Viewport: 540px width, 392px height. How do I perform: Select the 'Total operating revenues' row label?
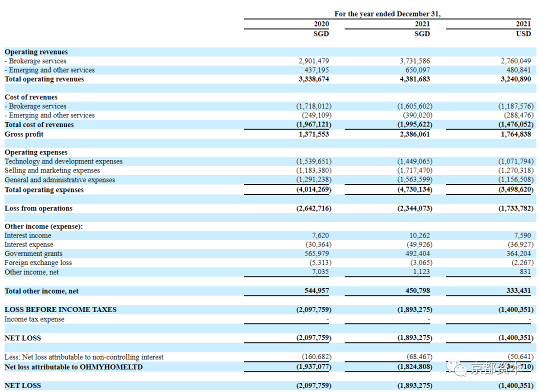coord(44,79)
